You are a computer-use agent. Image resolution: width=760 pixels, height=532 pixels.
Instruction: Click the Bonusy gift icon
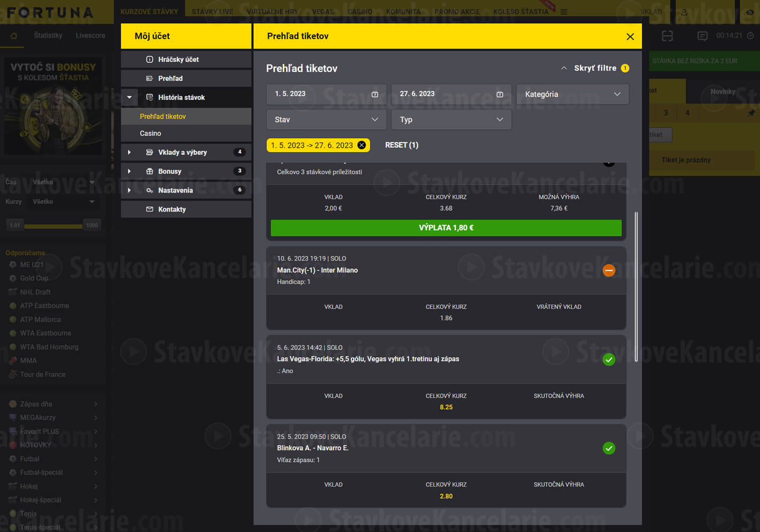pyautogui.click(x=150, y=172)
